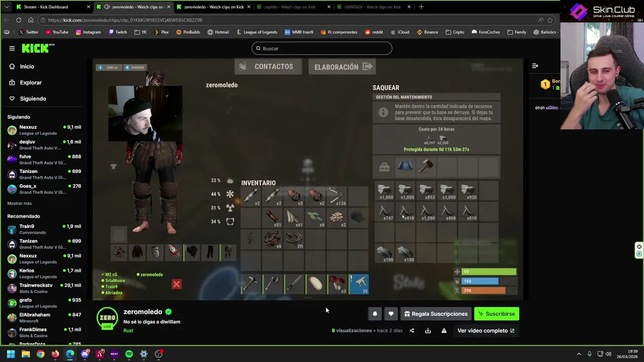This screenshot has width=644, height=362.
Task: Open the Rust category link
Action: pyautogui.click(x=128, y=330)
